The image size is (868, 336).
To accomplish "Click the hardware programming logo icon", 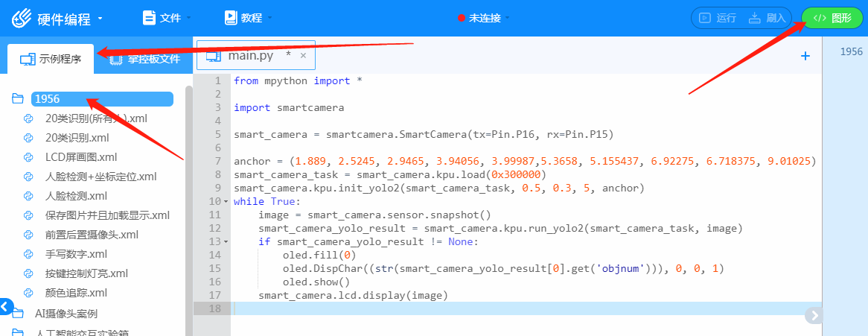I will [x=21, y=19].
